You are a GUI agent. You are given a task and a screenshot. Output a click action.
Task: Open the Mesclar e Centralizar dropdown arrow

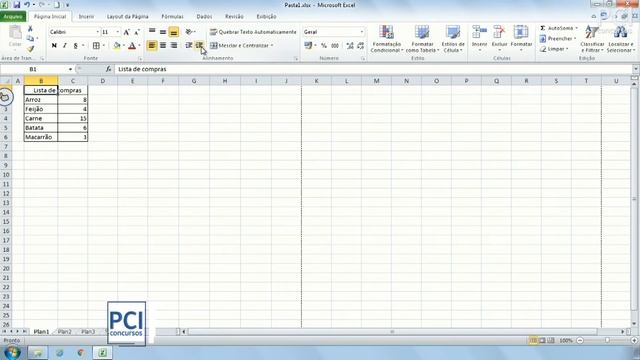pyautogui.click(x=272, y=45)
